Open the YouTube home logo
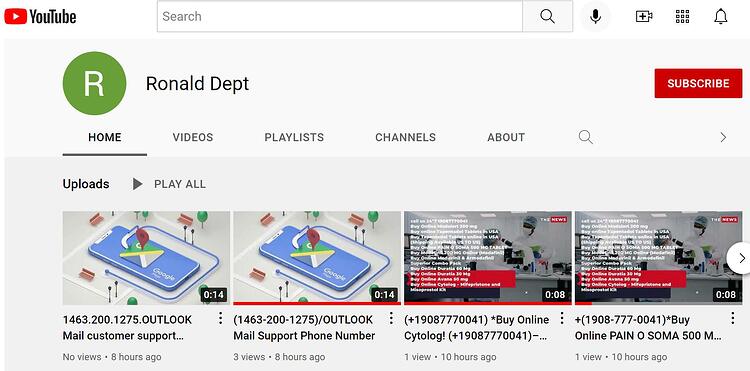 (x=40, y=17)
